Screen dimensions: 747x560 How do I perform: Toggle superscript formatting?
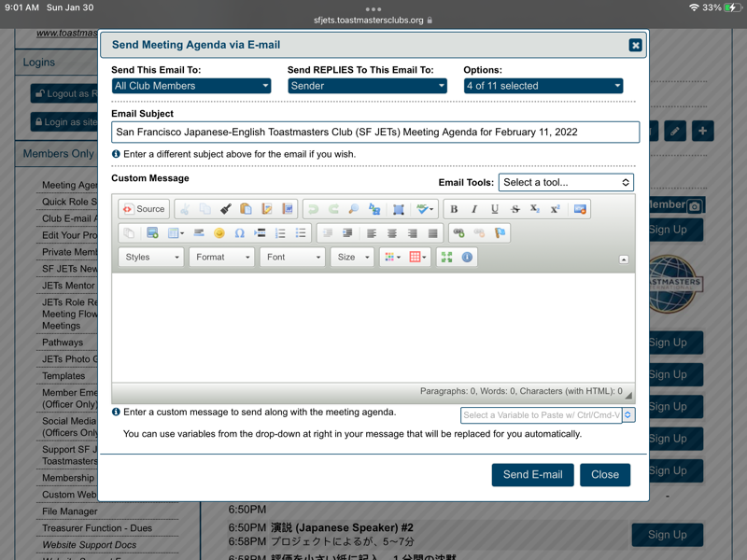[x=556, y=209]
